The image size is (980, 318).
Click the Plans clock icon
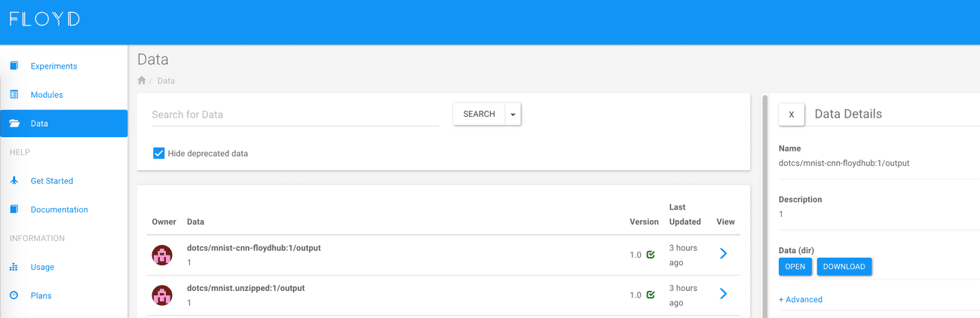14,295
